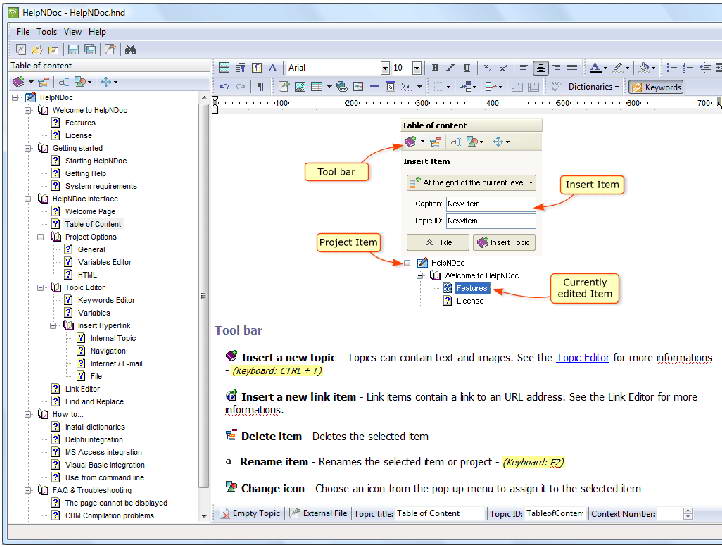The image size is (722, 547).
Task: Click the insert new topic icon
Action: click(x=19, y=82)
